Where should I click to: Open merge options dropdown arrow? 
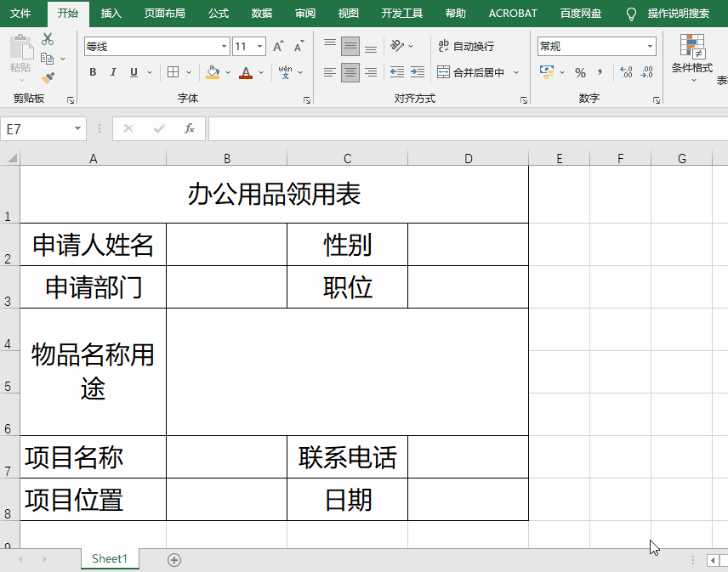pos(516,72)
